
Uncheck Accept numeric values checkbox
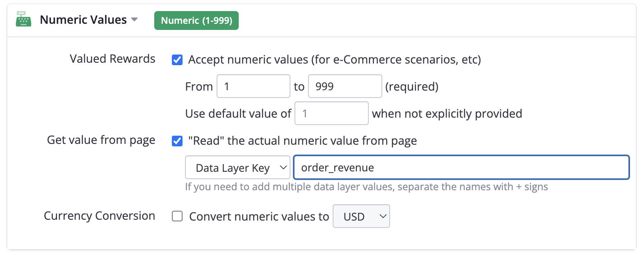coord(177,60)
